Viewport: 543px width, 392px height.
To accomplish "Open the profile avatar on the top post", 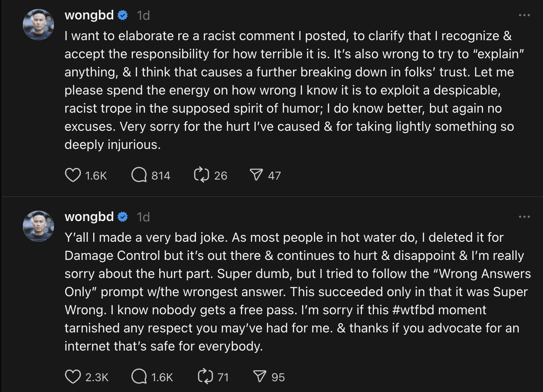I will (x=38, y=25).
